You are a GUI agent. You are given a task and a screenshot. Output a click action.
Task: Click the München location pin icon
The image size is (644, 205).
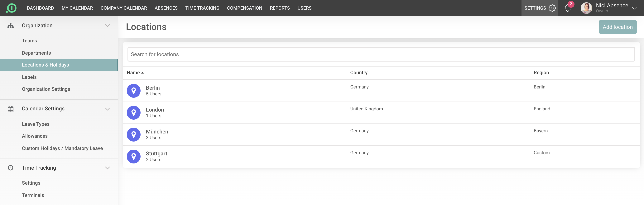click(x=133, y=135)
